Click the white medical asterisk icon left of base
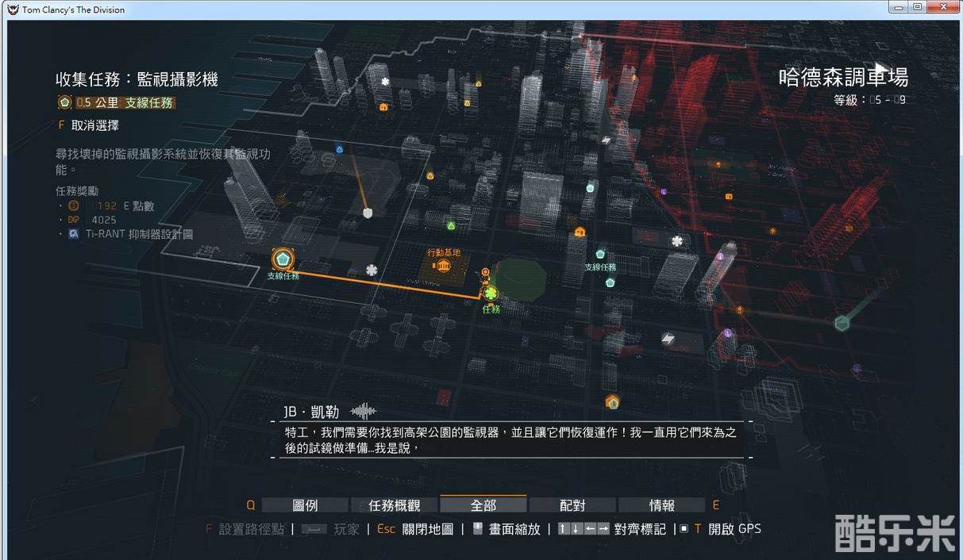Viewport: 963px width, 560px height. tap(371, 270)
